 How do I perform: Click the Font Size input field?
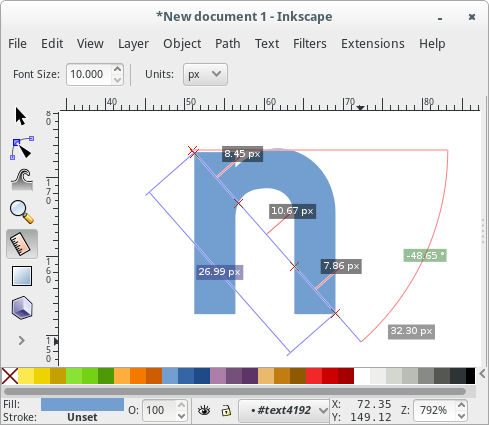(89, 74)
